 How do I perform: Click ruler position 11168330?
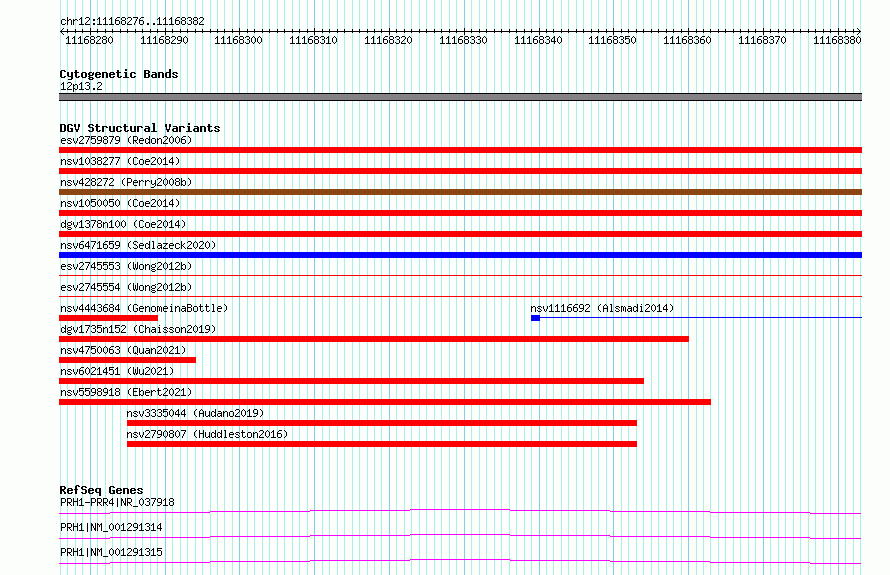(x=463, y=40)
